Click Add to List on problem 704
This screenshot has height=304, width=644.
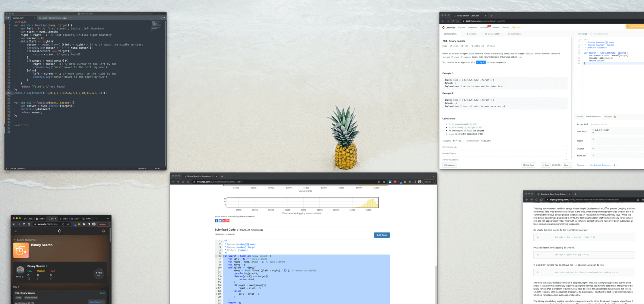click(x=477, y=46)
